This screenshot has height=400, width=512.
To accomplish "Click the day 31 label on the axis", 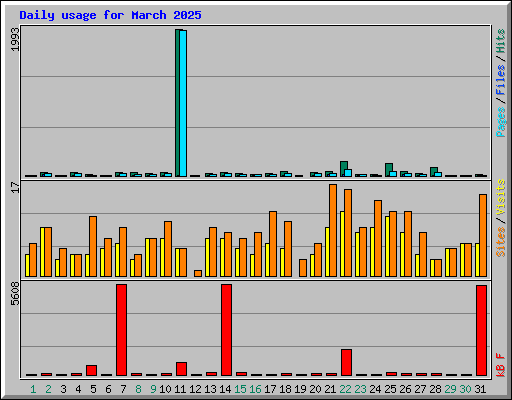I will coord(480,389).
